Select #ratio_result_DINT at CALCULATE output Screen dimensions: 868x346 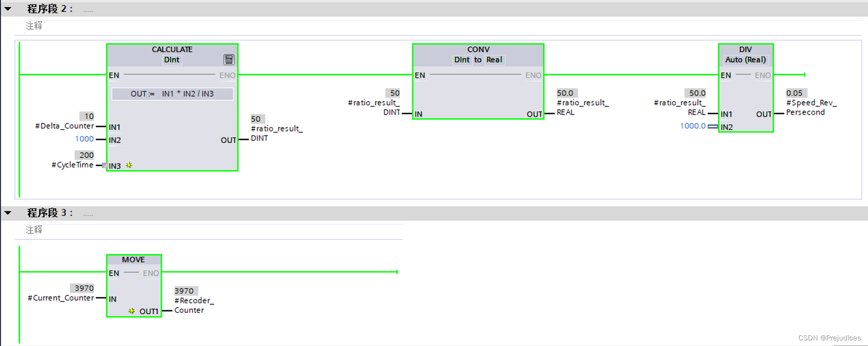click(277, 133)
